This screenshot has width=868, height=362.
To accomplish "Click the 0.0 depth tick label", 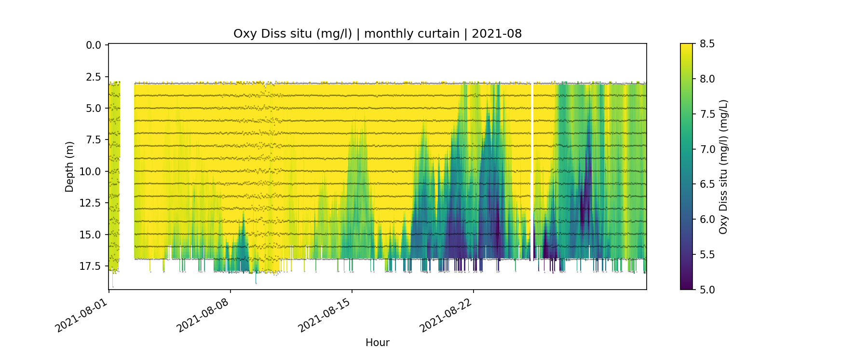I will (x=94, y=45).
